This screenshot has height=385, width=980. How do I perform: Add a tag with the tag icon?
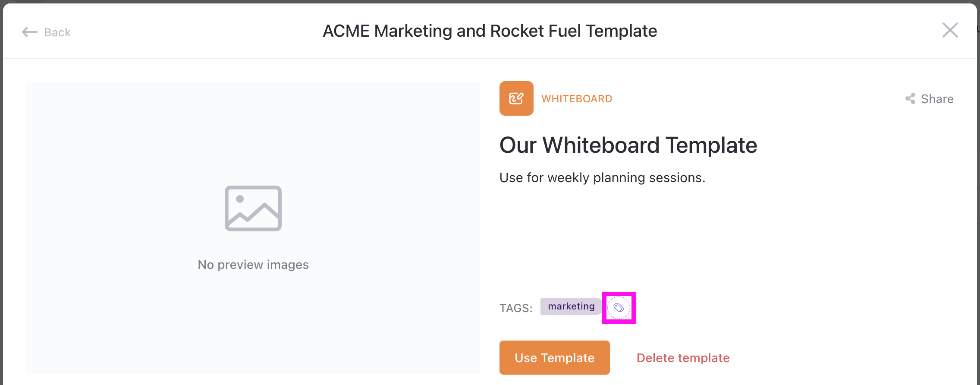pyautogui.click(x=619, y=308)
